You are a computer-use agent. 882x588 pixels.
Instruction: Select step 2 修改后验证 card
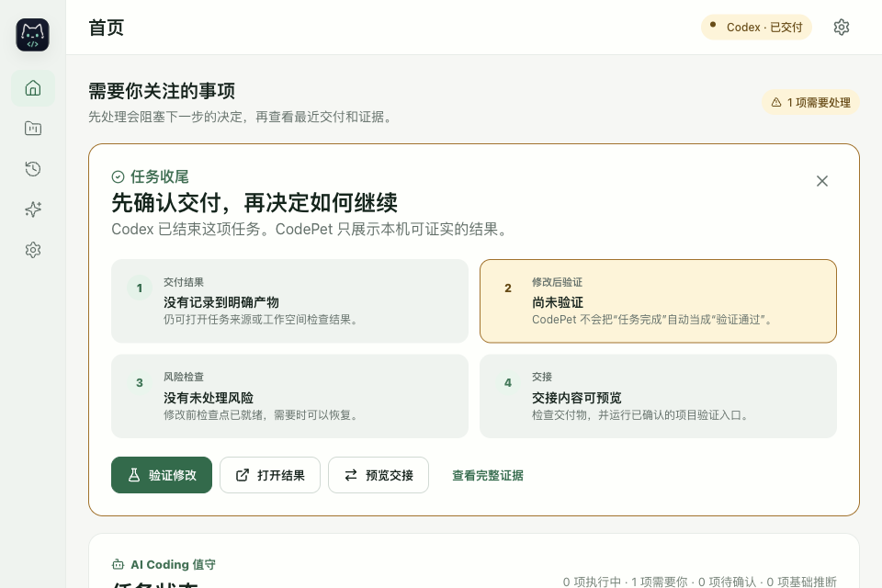(658, 301)
